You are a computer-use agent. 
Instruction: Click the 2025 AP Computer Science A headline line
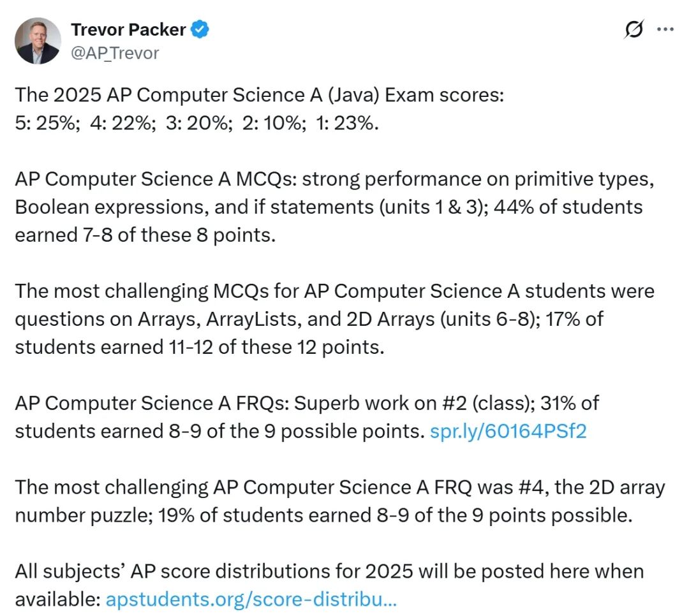point(260,96)
